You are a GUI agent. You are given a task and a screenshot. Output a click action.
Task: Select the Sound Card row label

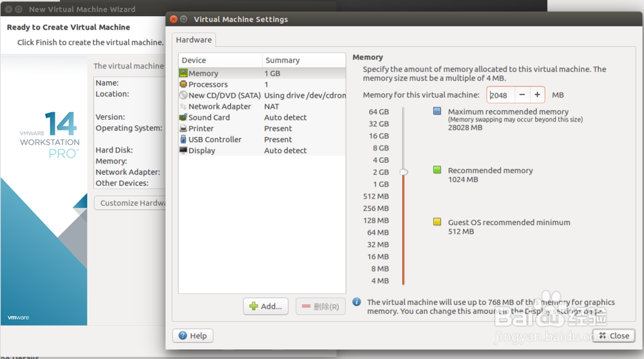point(209,118)
